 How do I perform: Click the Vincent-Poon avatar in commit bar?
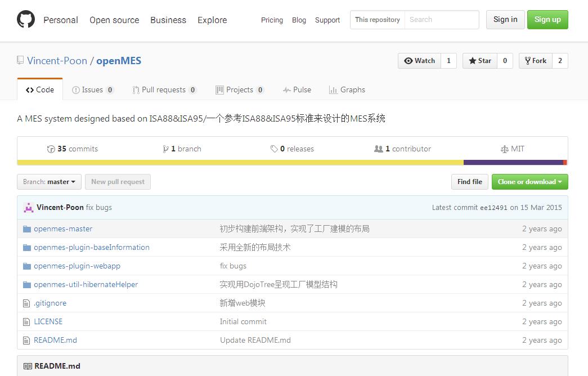(x=29, y=208)
